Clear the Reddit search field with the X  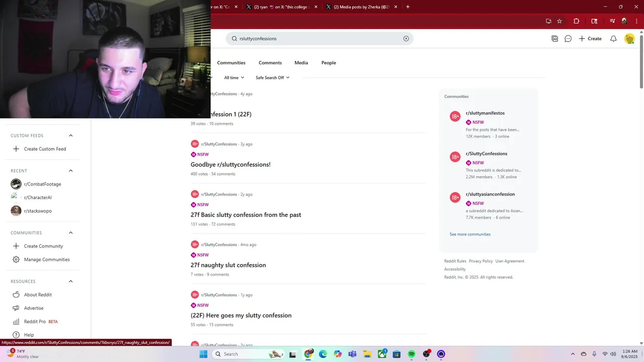click(x=406, y=39)
